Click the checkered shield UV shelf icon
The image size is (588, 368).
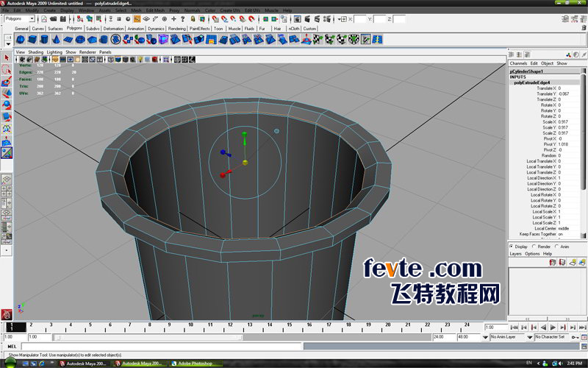354,40
